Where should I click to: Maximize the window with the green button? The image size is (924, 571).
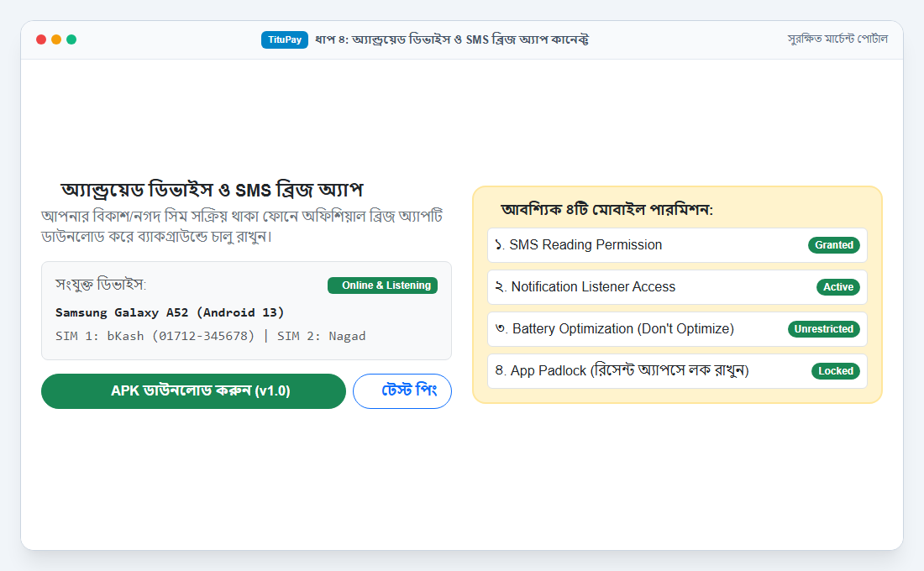pyautogui.click(x=72, y=39)
